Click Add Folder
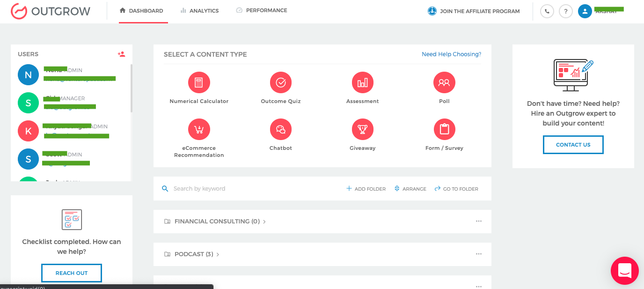 pos(366,189)
